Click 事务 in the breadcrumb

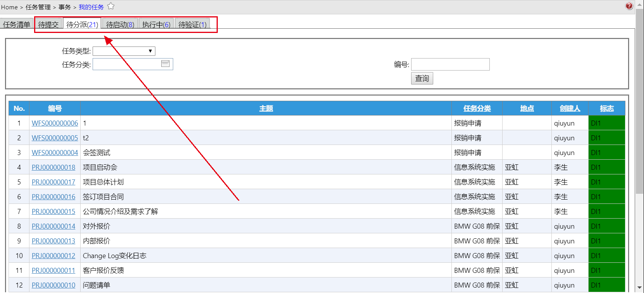coord(65,7)
